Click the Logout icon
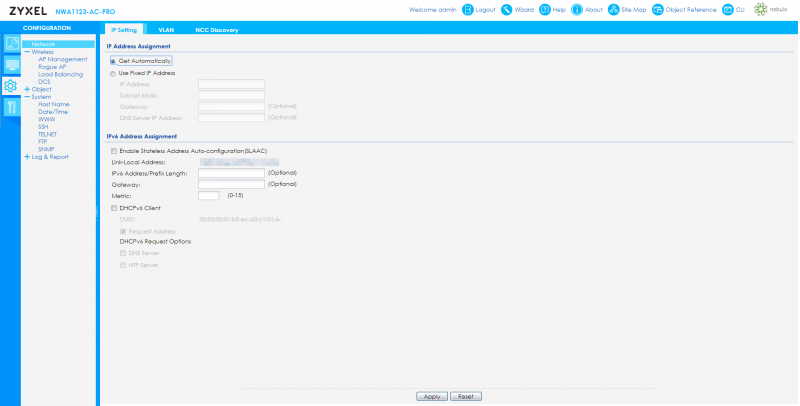Image resolution: width=800 pixels, height=406 pixels. coord(468,10)
